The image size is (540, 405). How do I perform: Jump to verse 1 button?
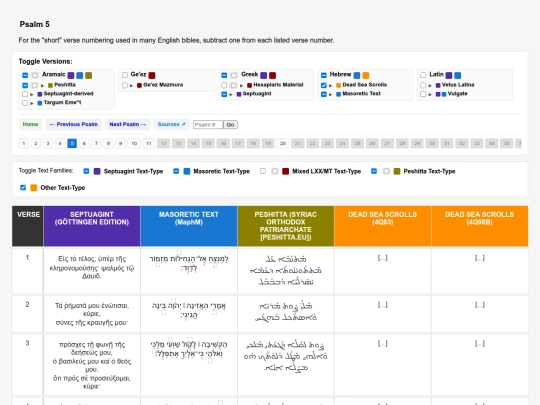click(x=24, y=143)
